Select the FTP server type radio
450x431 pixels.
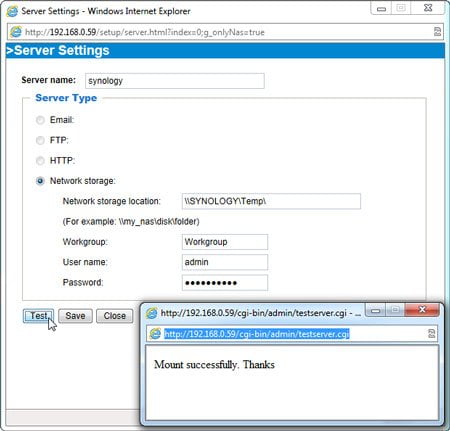[40, 140]
